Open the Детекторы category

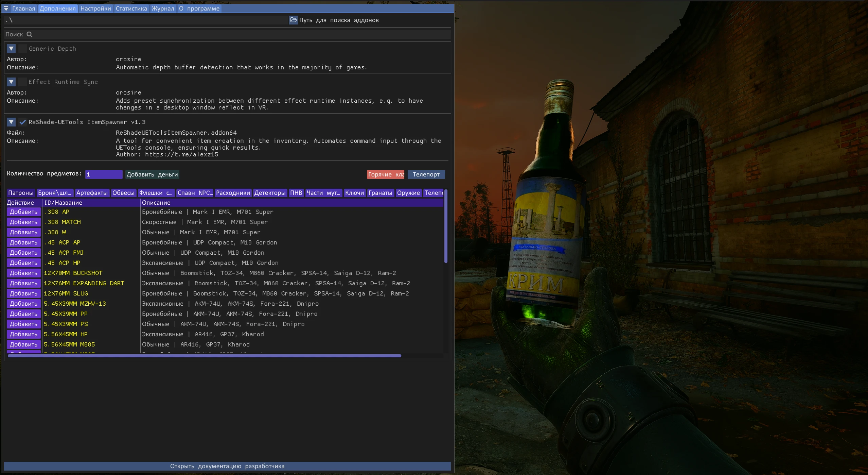tap(269, 193)
